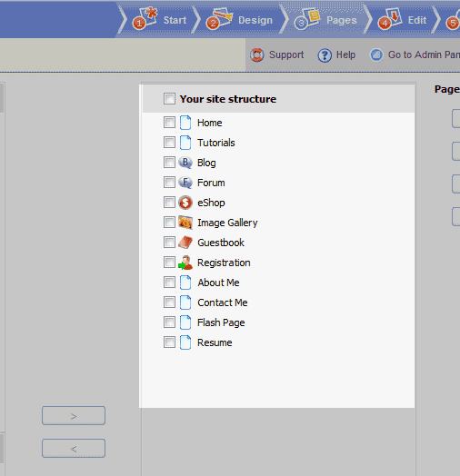Click the step 2 Design icon
The image size is (460, 476).
219,18
